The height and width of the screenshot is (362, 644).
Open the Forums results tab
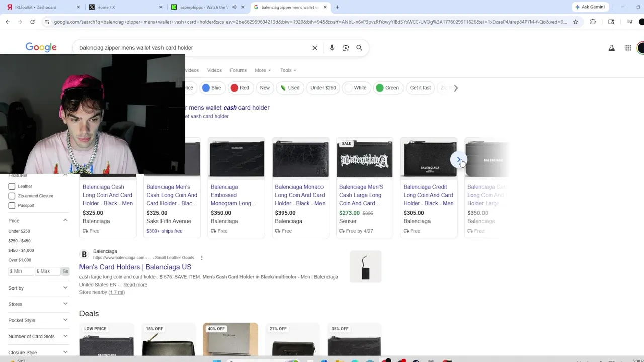tap(238, 70)
